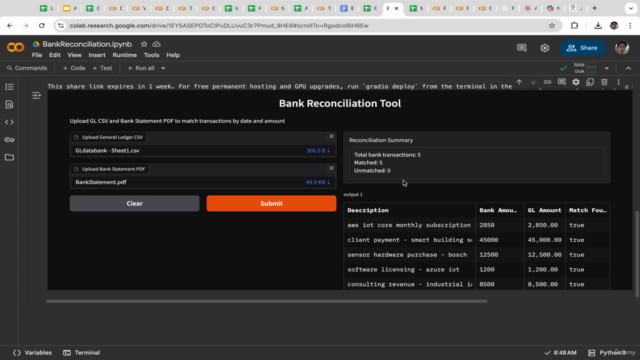This screenshot has height=360, width=640.
Task: Click the Share button
Action: click(x=582, y=48)
